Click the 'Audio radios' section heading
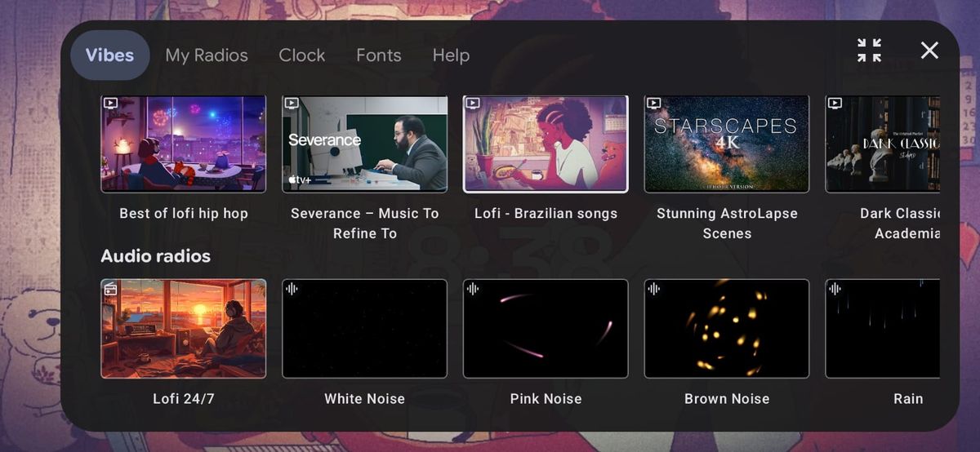980x452 pixels. [155, 256]
